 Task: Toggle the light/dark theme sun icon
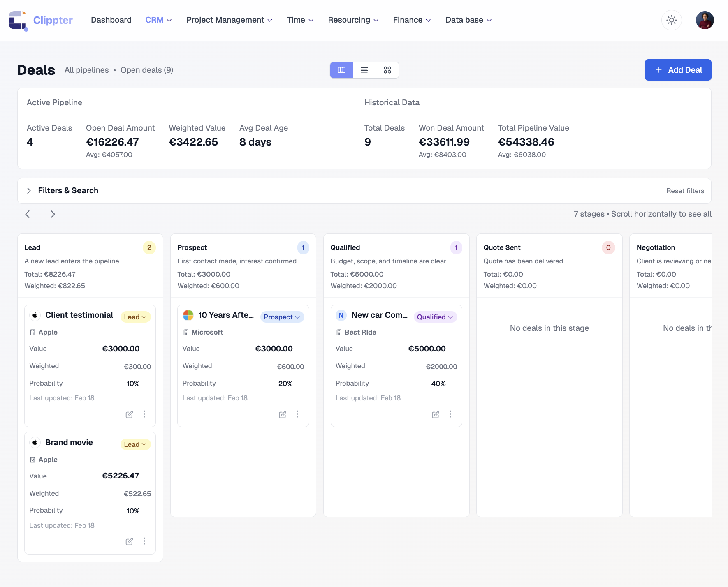point(671,20)
